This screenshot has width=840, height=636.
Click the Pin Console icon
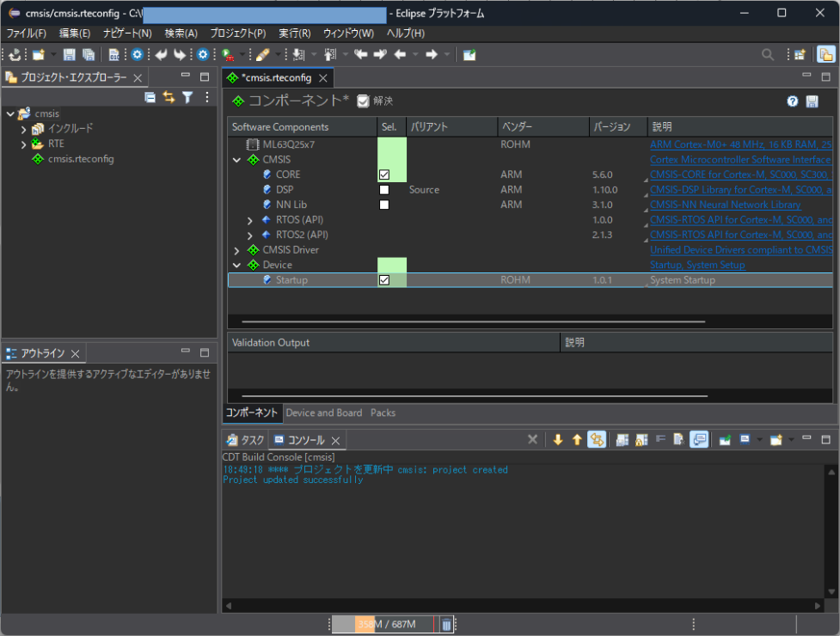(725, 440)
